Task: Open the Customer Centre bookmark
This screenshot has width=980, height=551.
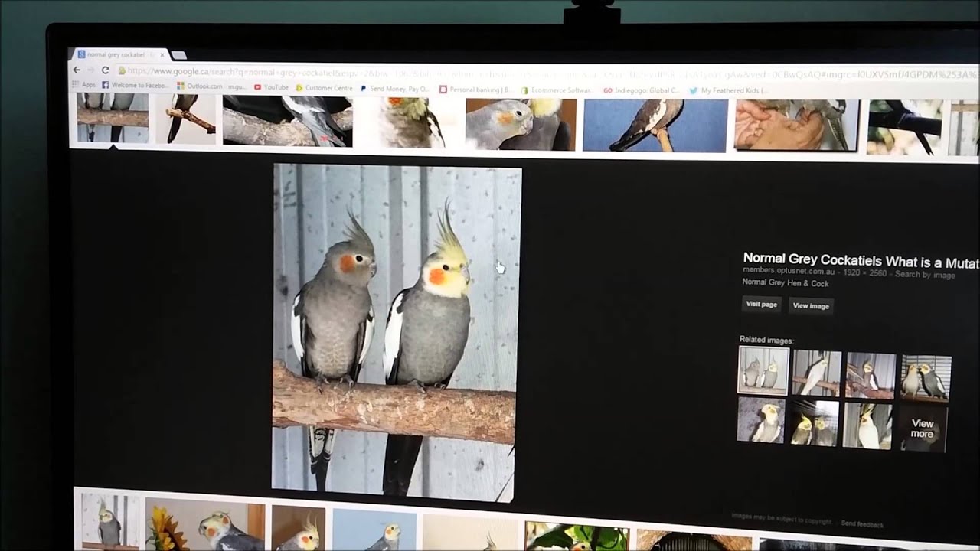Action: pyautogui.click(x=324, y=88)
